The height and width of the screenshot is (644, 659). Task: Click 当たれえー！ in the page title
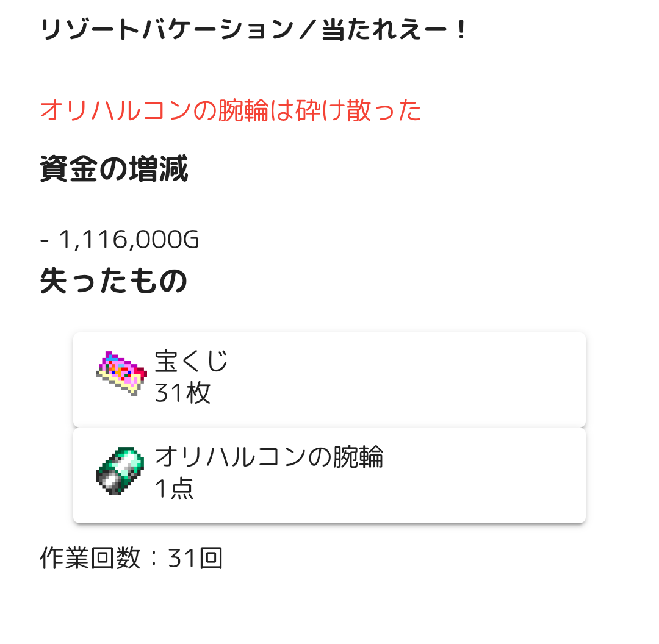[x=394, y=30]
